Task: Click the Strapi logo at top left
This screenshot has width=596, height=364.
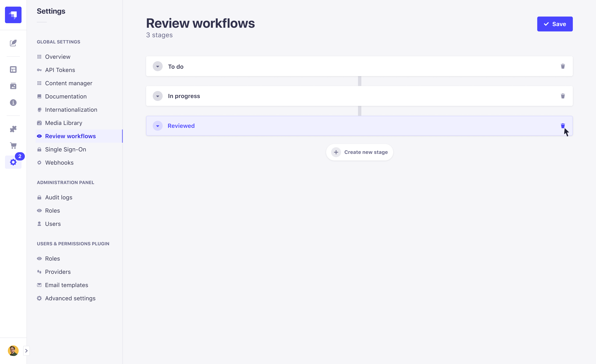Action: (13, 15)
